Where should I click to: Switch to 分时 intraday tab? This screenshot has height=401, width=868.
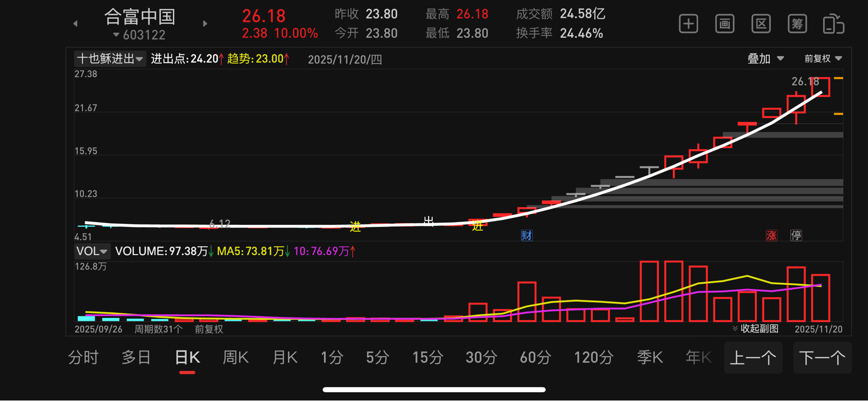coord(83,358)
